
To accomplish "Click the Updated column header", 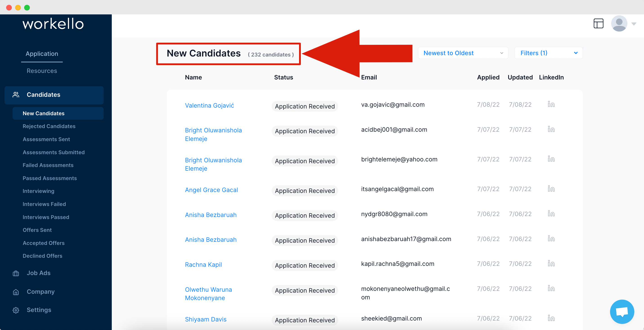I will (x=520, y=77).
